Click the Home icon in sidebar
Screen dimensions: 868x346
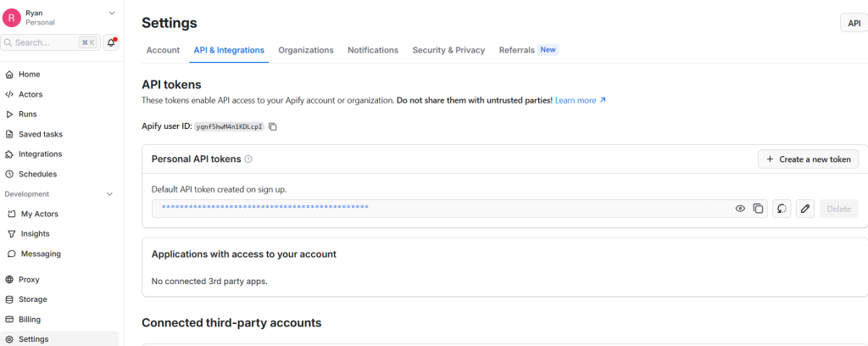tap(8, 74)
